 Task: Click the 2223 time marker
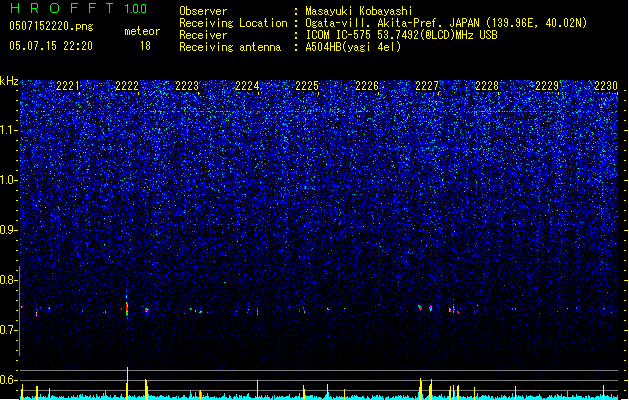[187, 86]
